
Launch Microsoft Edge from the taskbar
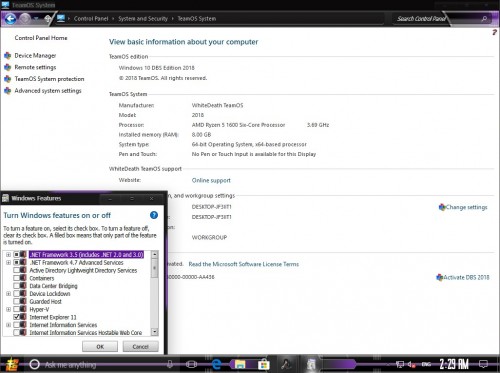(x=216, y=364)
